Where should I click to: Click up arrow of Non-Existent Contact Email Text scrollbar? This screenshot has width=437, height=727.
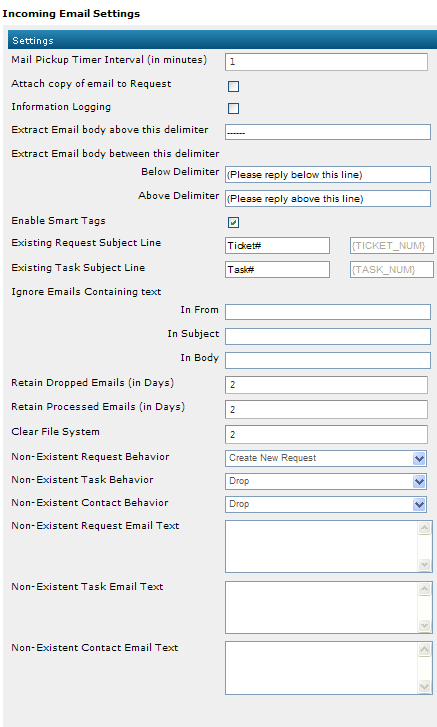pos(424,650)
